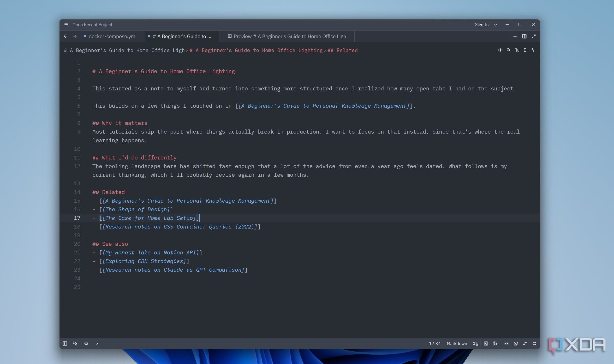Open the diagnostics checkmark in status bar
This screenshot has height=364, width=614.
coord(97,343)
